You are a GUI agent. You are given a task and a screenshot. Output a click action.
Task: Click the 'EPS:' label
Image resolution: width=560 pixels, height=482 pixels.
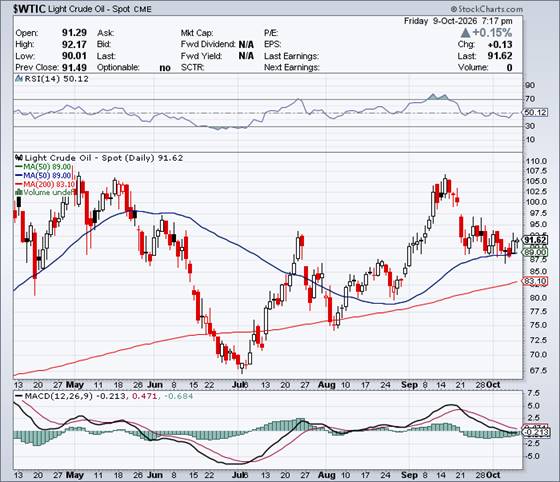pos(272,45)
